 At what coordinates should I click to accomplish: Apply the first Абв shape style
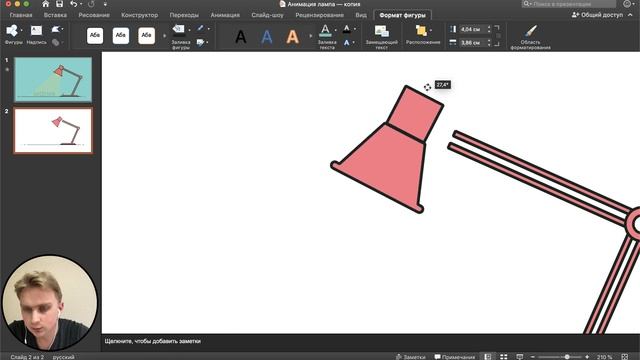tap(95, 36)
